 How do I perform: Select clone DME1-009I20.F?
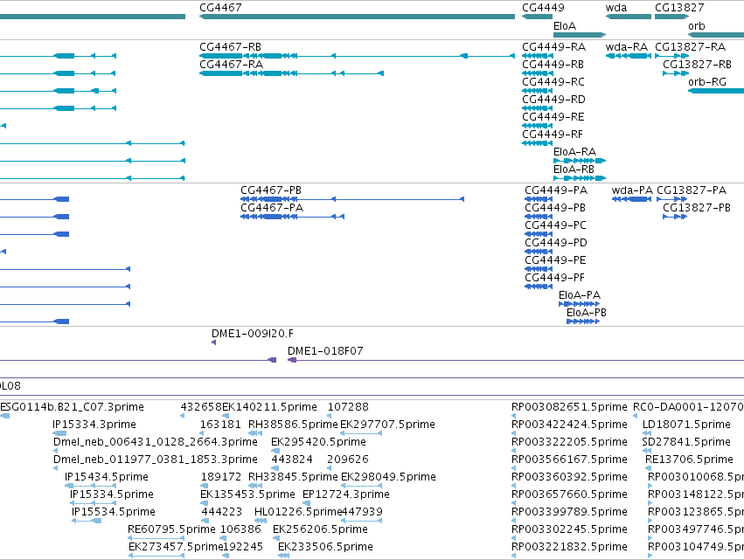pos(213,342)
